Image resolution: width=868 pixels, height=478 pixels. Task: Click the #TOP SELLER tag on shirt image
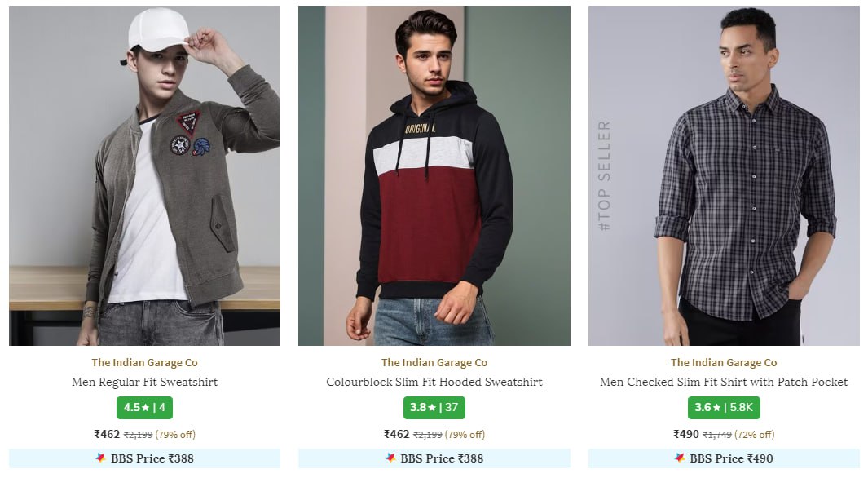(x=604, y=175)
